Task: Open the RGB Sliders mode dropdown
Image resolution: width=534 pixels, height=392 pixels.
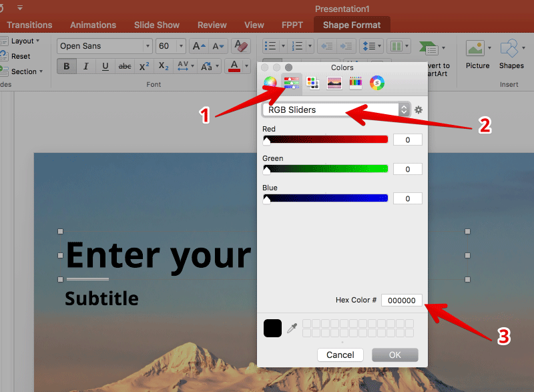Action: [336, 110]
